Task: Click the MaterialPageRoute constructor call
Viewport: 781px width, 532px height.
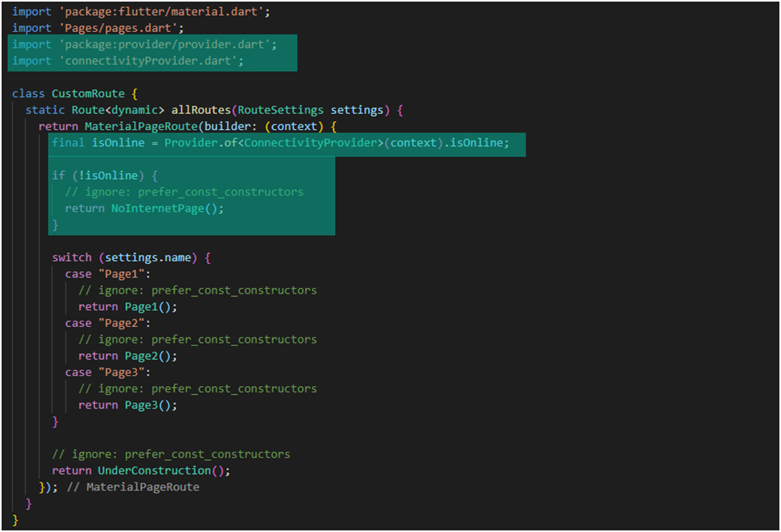Action: (x=141, y=127)
